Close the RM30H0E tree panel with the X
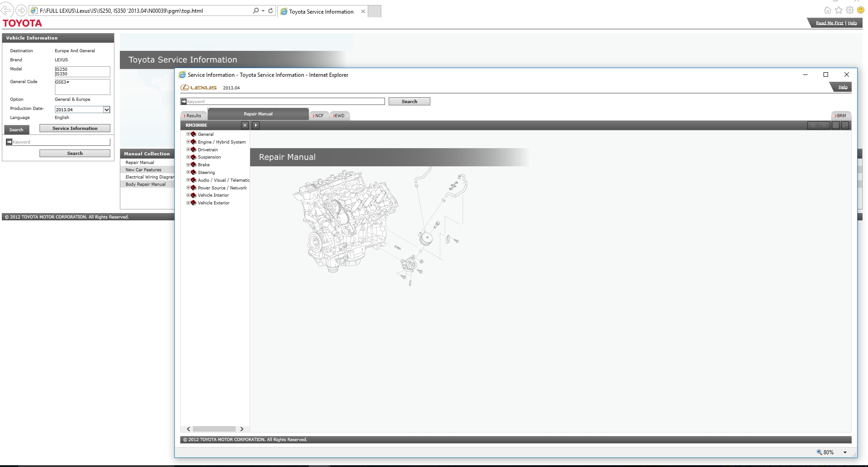 (245, 125)
